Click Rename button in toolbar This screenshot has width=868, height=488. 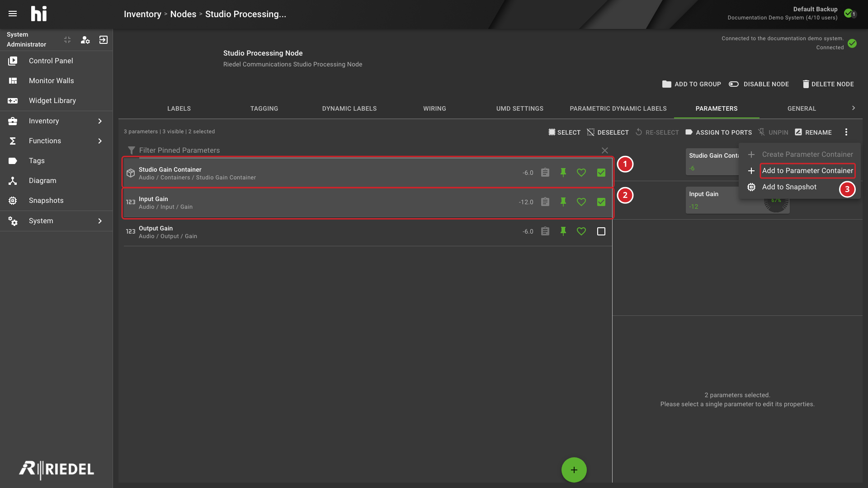pos(813,132)
